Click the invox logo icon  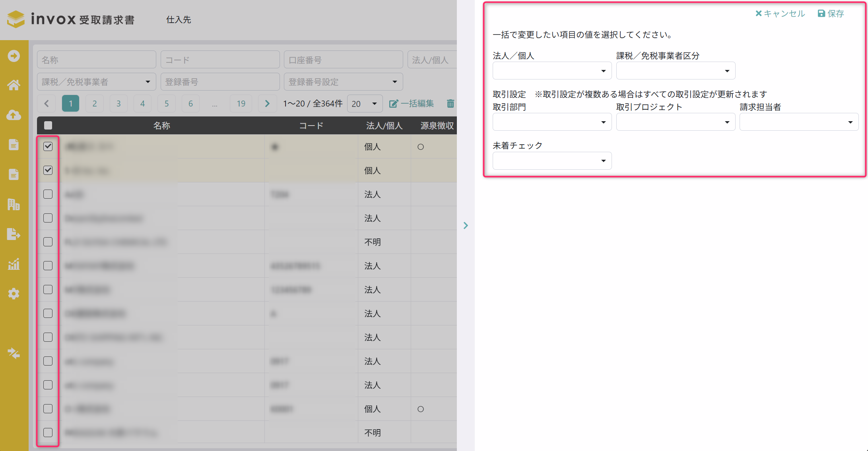pyautogui.click(x=16, y=19)
